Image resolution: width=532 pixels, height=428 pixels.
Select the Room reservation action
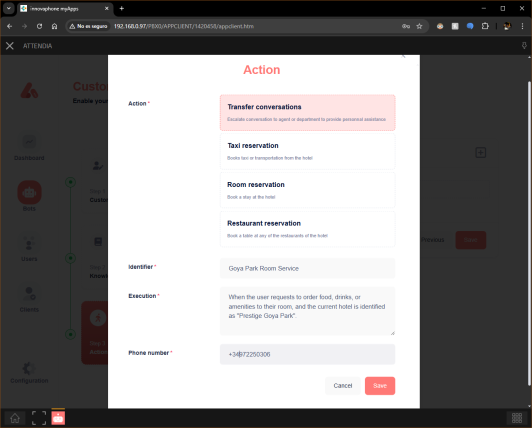click(307, 190)
